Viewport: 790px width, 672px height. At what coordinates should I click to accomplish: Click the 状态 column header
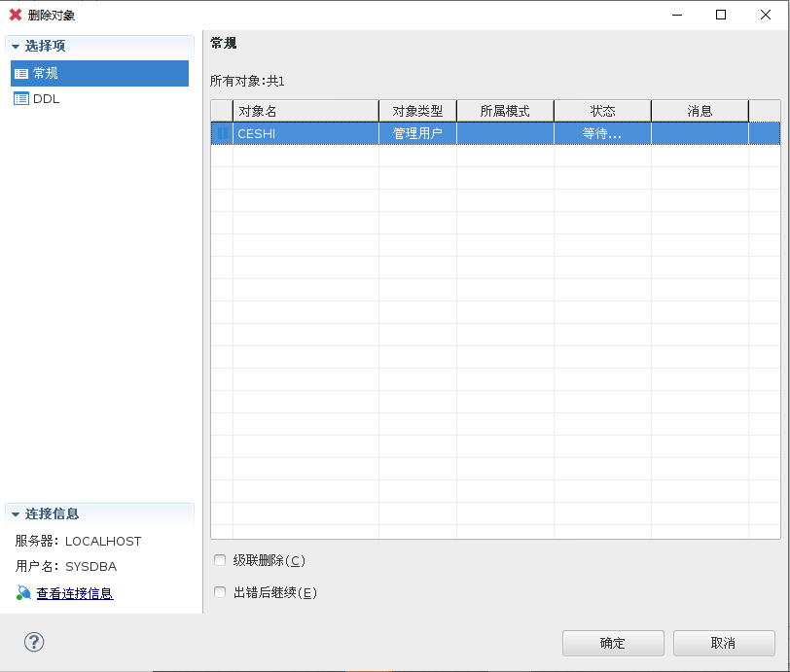click(x=602, y=111)
